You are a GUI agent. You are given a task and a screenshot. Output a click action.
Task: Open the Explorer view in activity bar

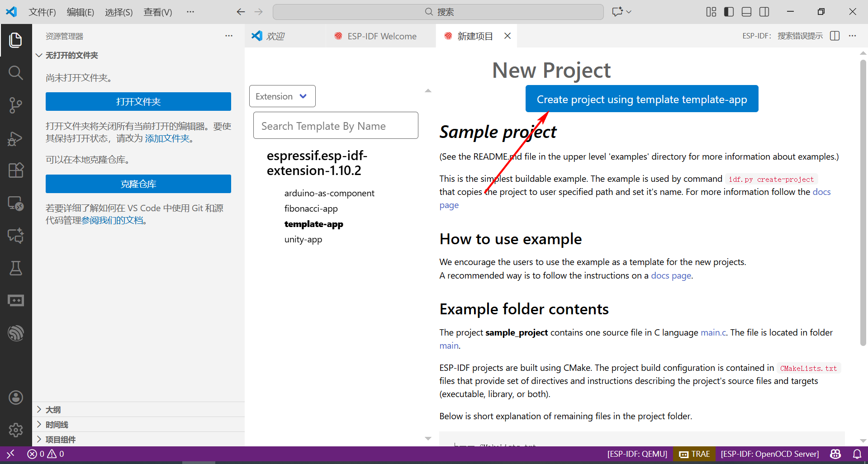coord(16,40)
